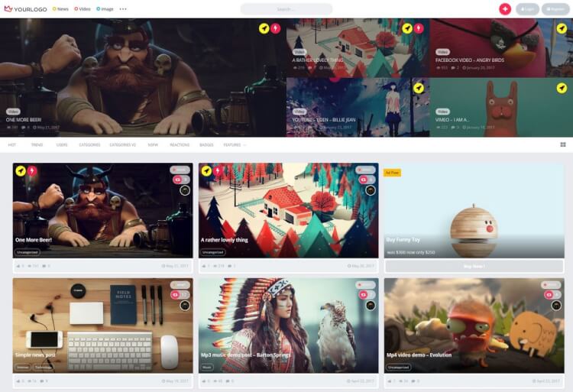Viewport: 573px width, 392px height.
Task: Click trending badge on Billie Jean slide
Action: 419,88
